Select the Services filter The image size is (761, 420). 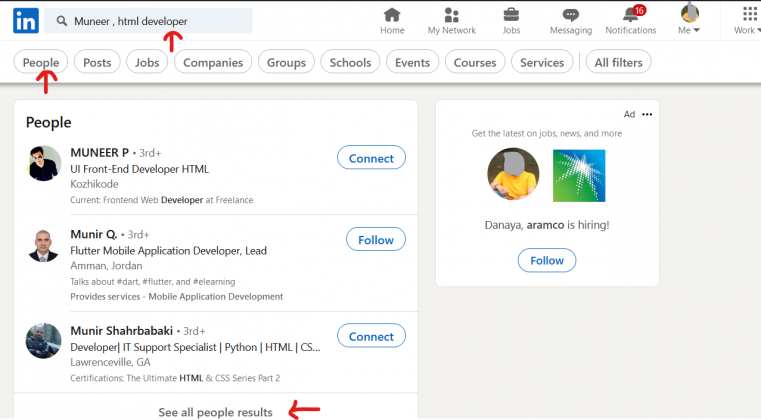tap(542, 62)
